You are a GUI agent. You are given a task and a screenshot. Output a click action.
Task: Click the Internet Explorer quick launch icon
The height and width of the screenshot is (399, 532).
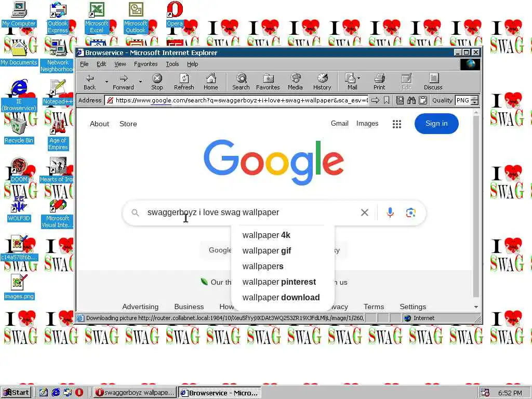[x=56, y=392]
